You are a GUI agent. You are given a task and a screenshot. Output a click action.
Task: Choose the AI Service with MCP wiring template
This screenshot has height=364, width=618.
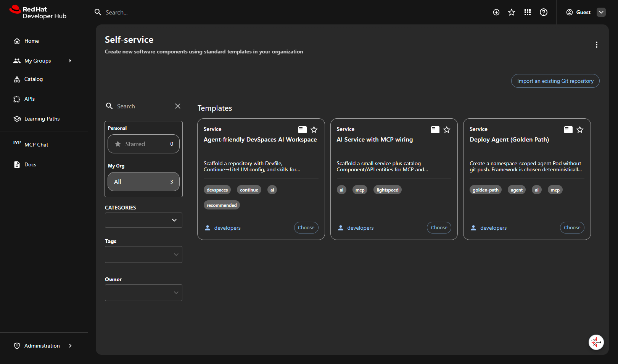(x=439, y=227)
